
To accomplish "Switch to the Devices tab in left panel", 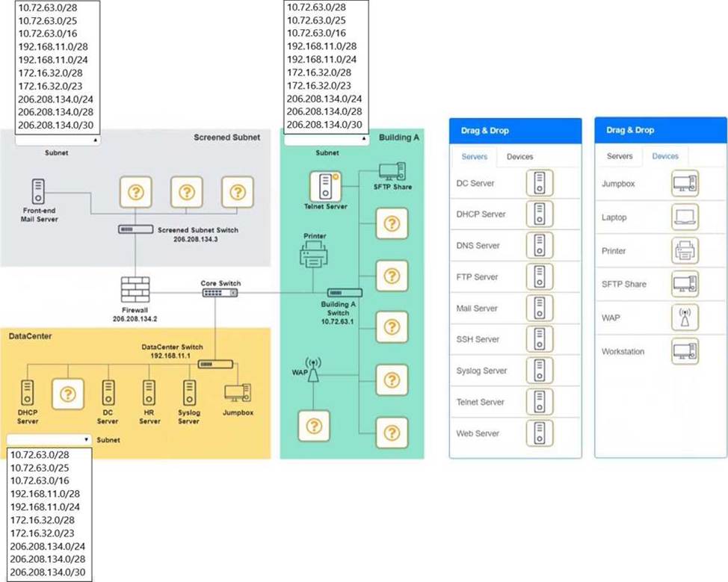I will 519,157.
